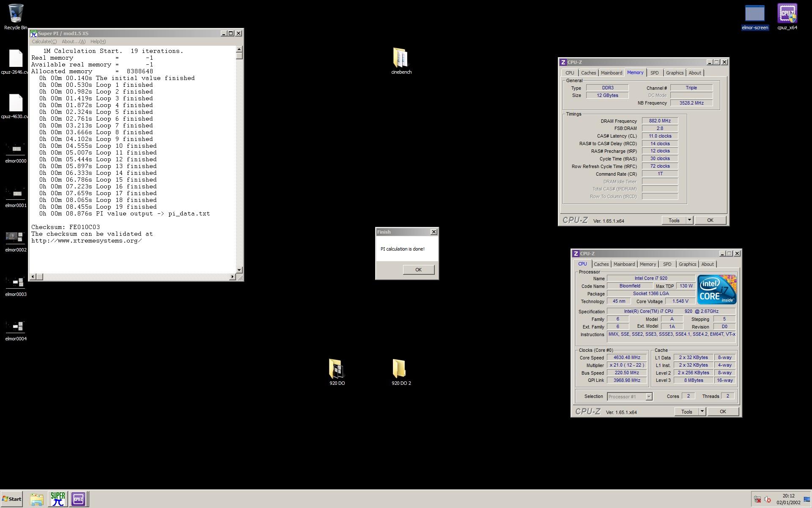This screenshot has height=508, width=812.
Task: Click OK in the Finish dialog
Action: pyautogui.click(x=418, y=270)
